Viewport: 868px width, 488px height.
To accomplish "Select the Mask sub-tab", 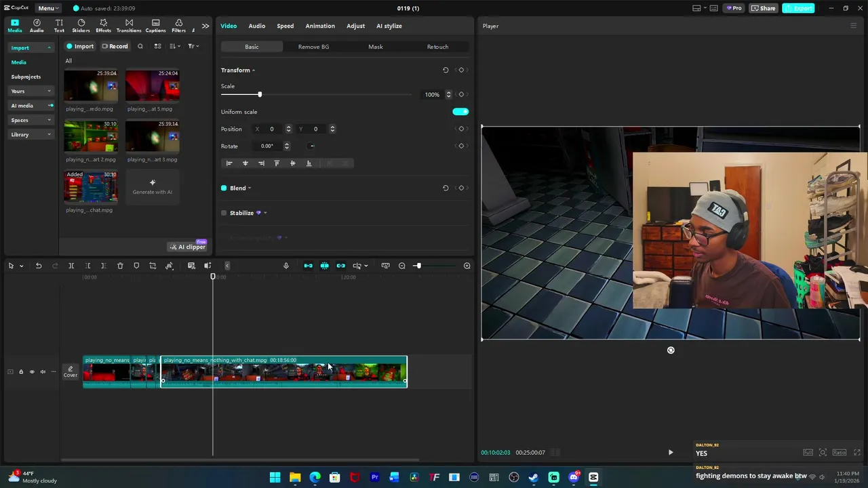I will pos(376,47).
